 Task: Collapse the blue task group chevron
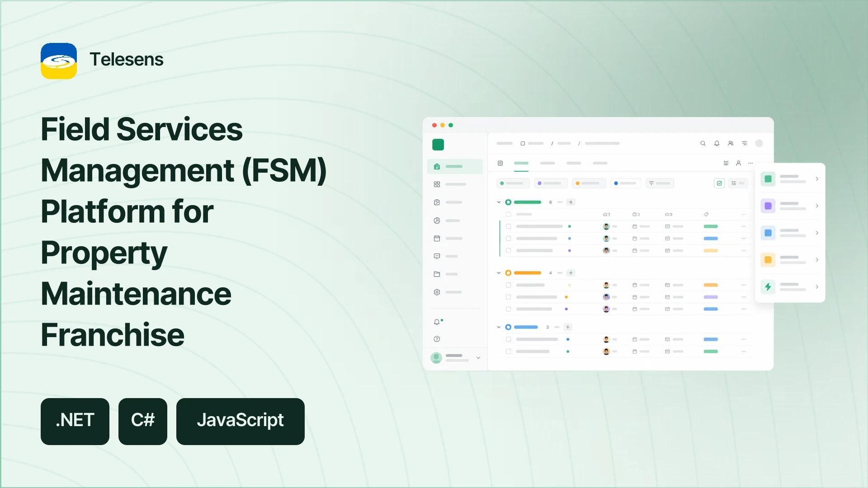(x=499, y=327)
